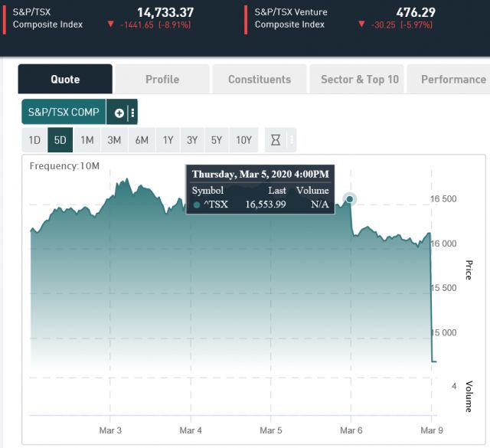Select the 1D time range
This screenshot has width=490, height=448.
[34, 140]
